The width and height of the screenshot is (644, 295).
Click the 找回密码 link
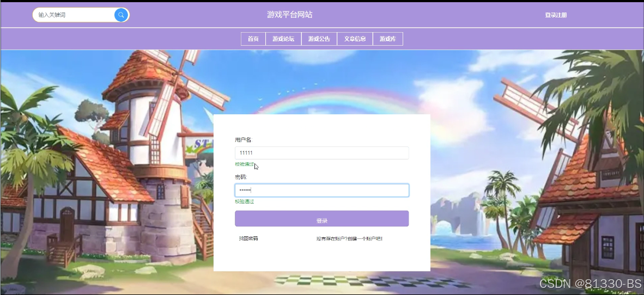[x=248, y=238]
